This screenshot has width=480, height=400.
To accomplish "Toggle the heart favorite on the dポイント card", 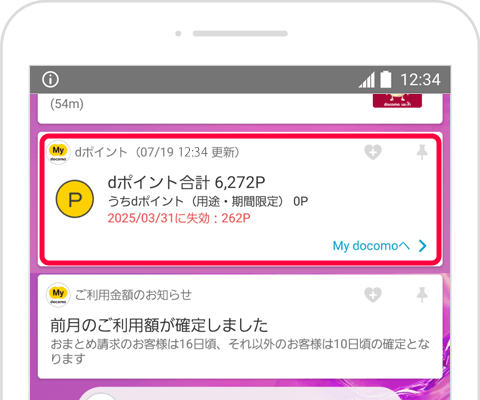I will pyautogui.click(x=373, y=152).
